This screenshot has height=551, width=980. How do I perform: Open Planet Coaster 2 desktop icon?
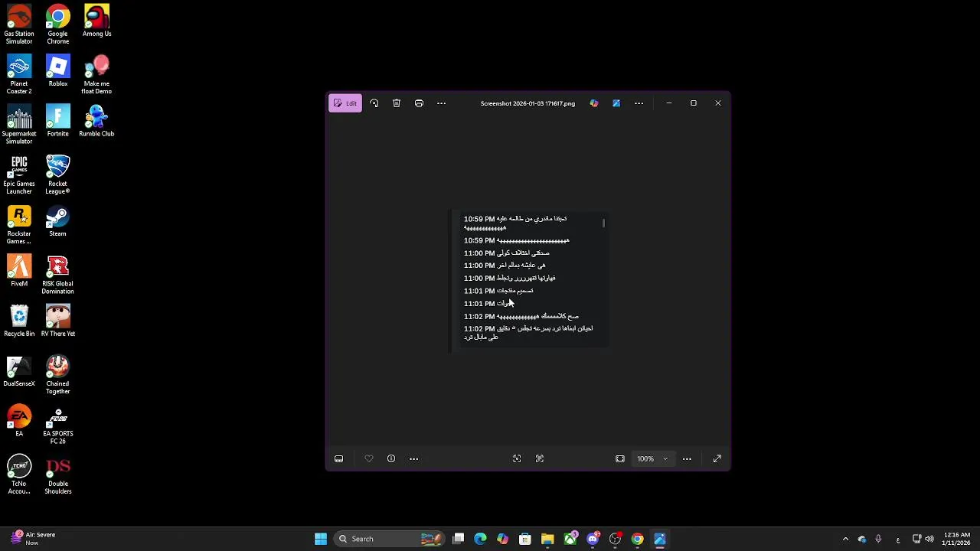coord(19,74)
